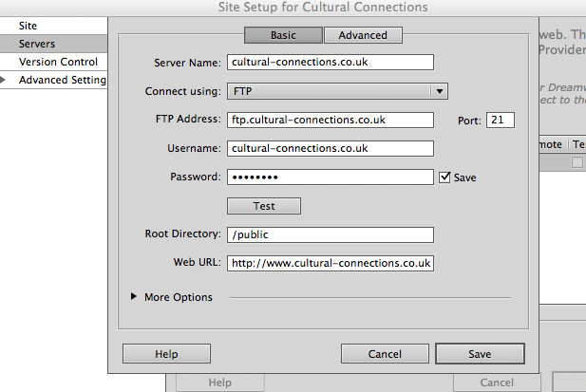Image resolution: width=586 pixels, height=392 pixels.
Task: Expand the Advanced Settings triangle
Action: pos(5,80)
